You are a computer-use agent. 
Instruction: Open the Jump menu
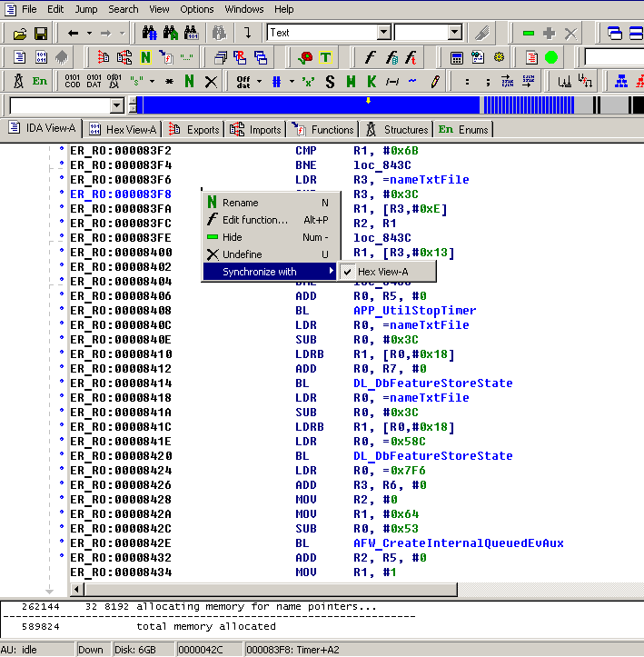[x=86, y=9]
